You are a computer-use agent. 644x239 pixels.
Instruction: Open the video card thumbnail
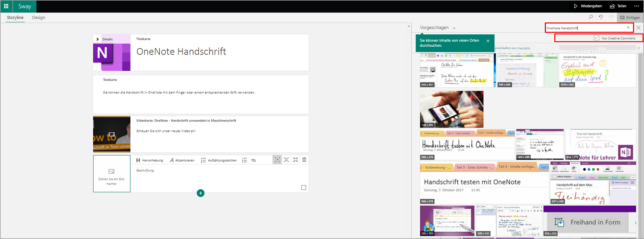112,134
